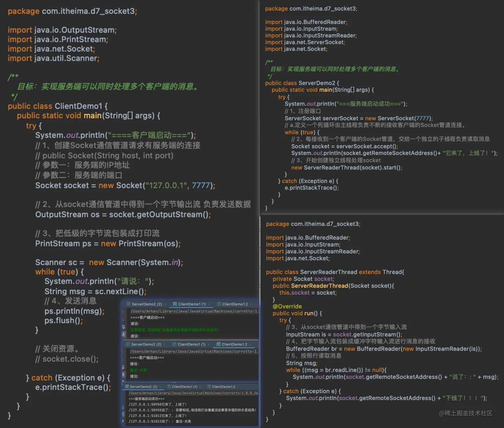Screen dimensions: 504x428
Task: Open ClientDemo1 (1) tab in middle console
Action: point(191,344)
